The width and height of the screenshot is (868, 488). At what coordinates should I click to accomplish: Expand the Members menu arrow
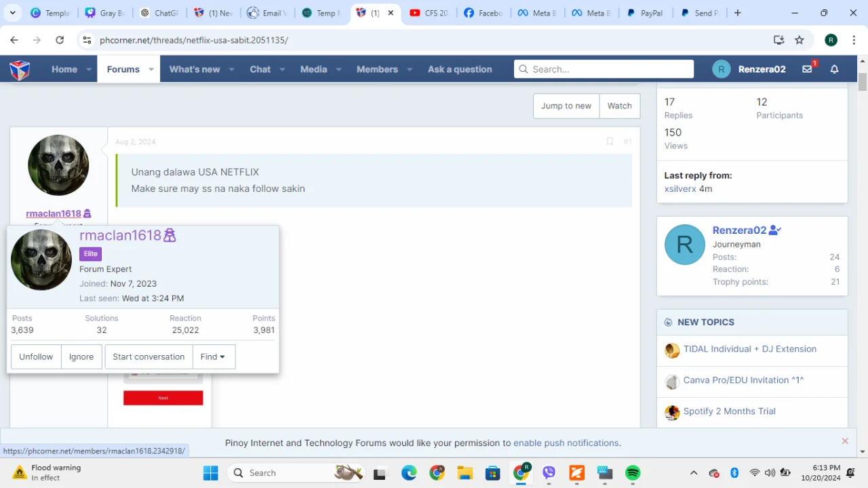click(410, 69)
